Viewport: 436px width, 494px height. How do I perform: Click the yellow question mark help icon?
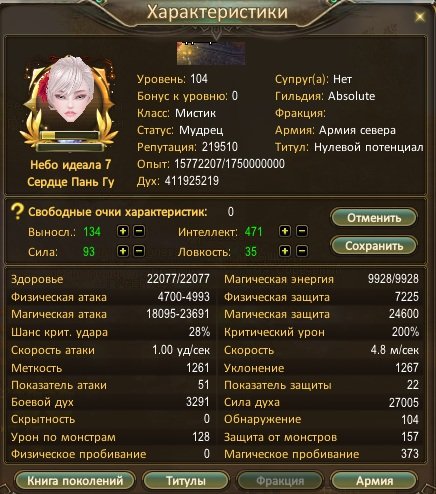point(17,212)
